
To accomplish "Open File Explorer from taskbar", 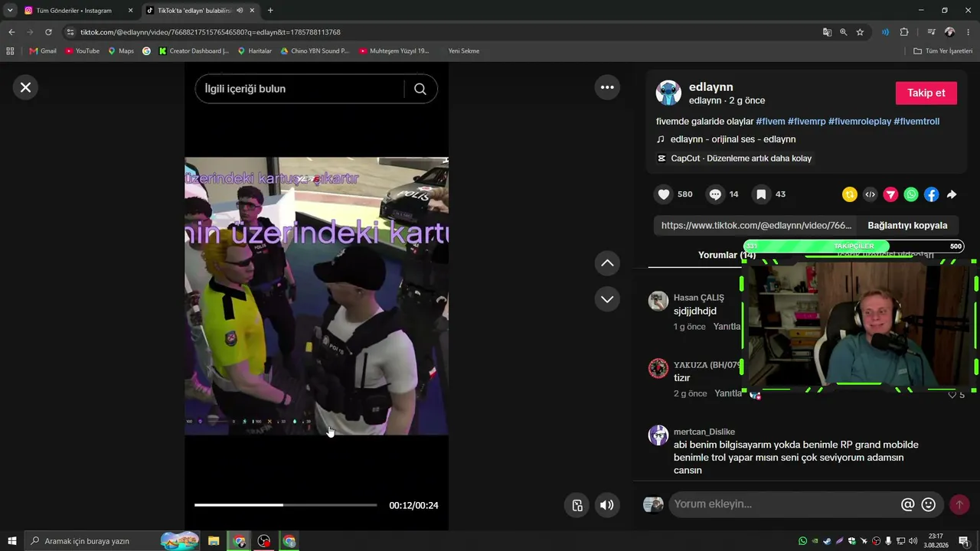I will point(214,541).
